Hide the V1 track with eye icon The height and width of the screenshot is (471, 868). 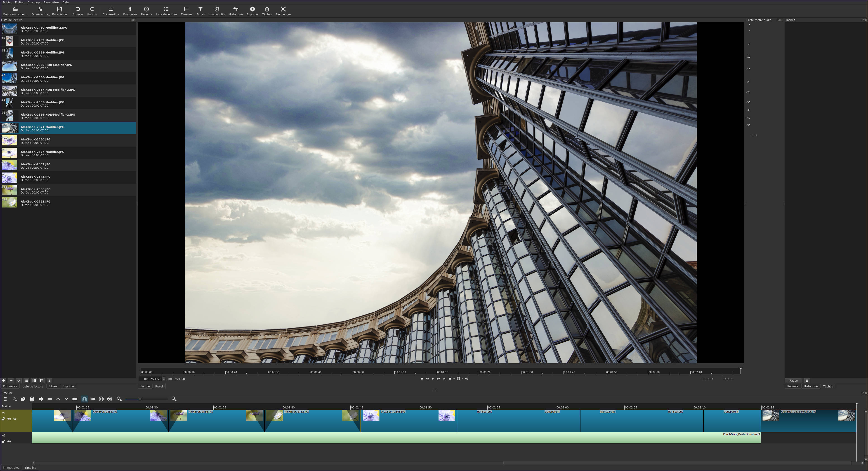tap(15, 419)
